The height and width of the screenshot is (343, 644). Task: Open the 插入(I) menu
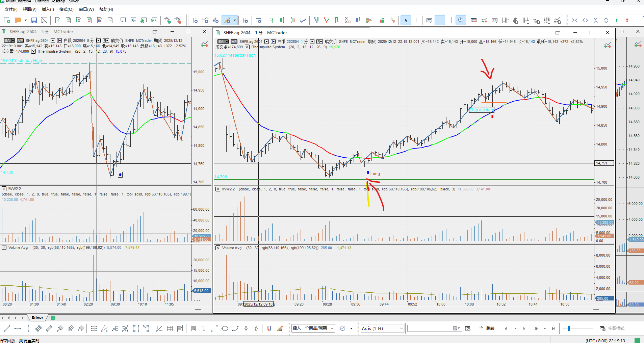click(48, 9)
